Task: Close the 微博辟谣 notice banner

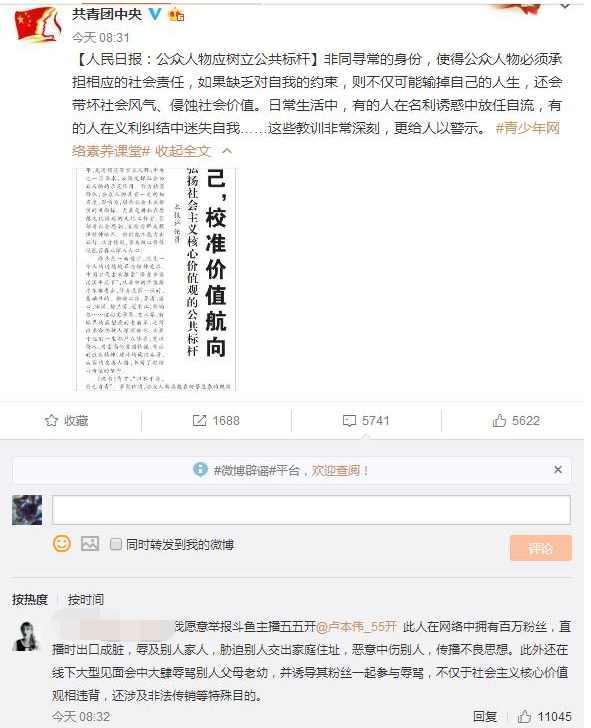Action: (x=558, y=470)
